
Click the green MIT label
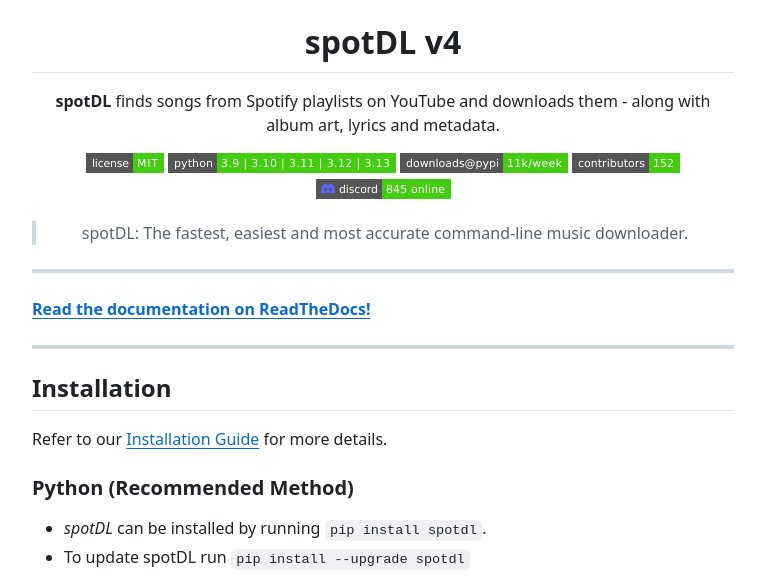coord(148,163)
